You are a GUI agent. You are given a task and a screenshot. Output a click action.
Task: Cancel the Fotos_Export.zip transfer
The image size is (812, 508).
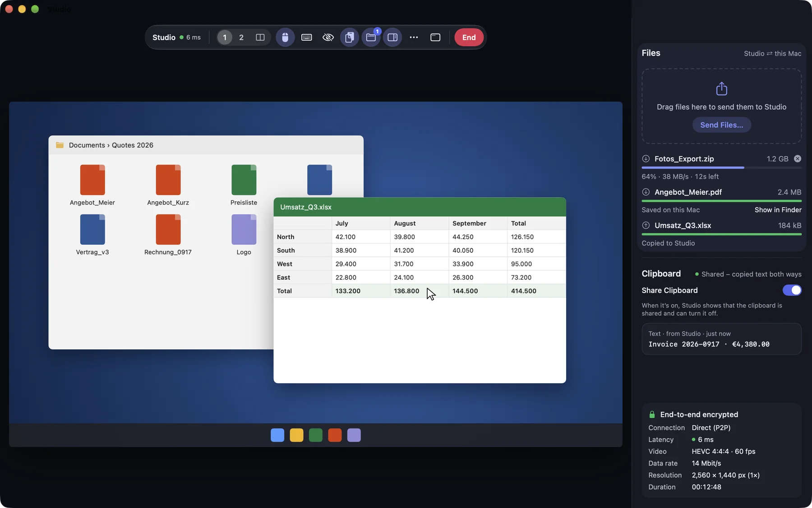pos(798,158)
